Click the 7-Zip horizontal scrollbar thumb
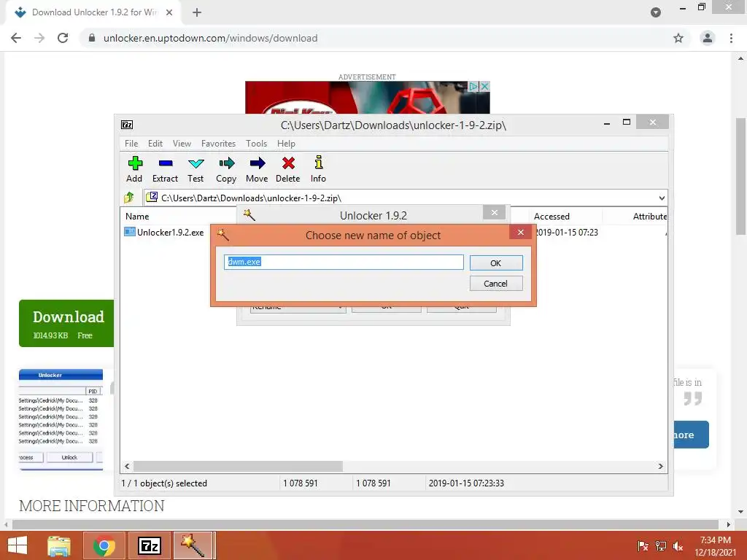This screenshot has width=747, height=560. click(238, 466)
